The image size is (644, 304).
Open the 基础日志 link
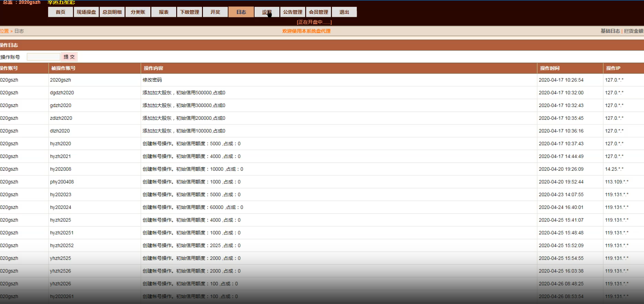tap(610, 31)
